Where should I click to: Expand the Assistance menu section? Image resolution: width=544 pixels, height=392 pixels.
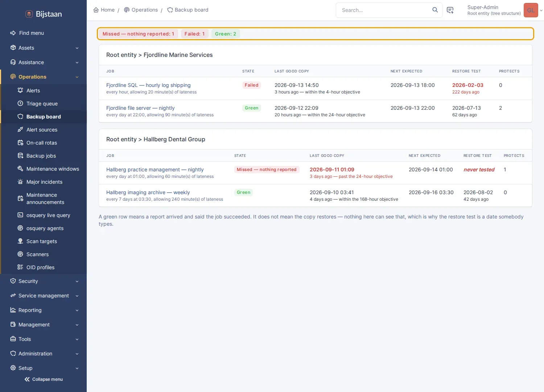tap(44, 62)
